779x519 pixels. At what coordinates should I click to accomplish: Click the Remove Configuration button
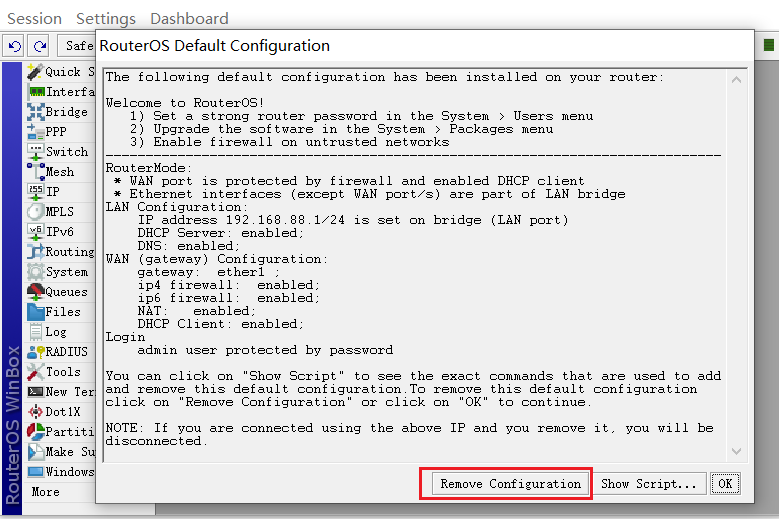coord(511,484)
